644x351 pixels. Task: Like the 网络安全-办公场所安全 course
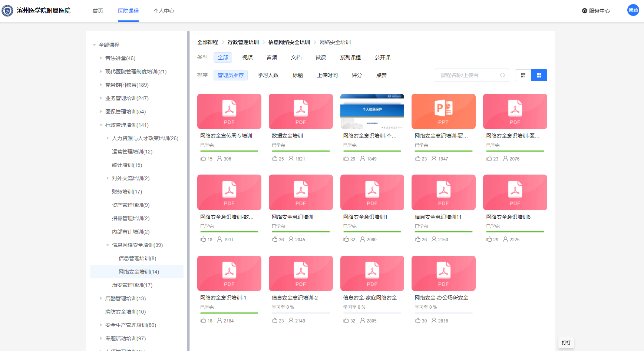click(x=418, y=321)
